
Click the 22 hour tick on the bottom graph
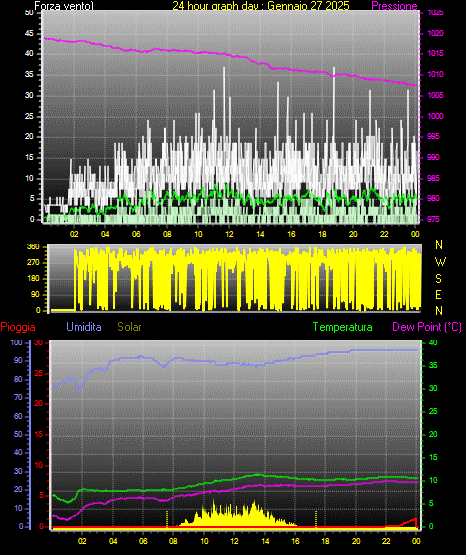tap(386, 541)
